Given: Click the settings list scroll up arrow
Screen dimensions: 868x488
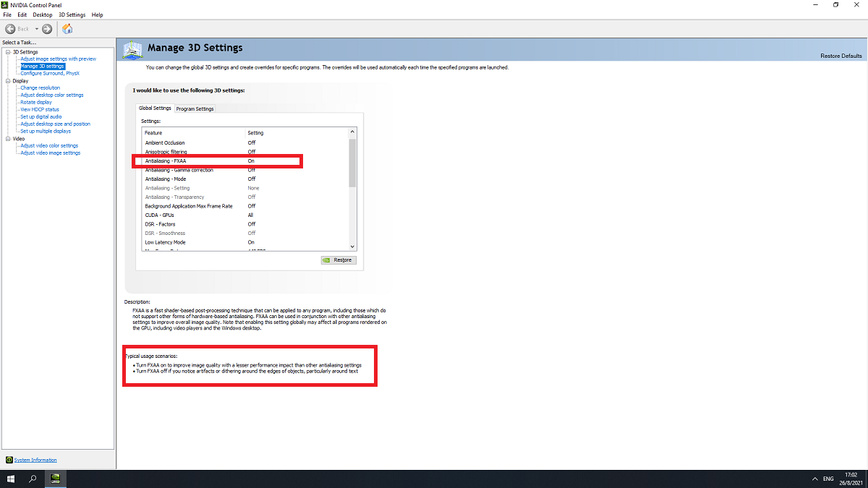Looking at the screenshot, I should tap(353, 132).
